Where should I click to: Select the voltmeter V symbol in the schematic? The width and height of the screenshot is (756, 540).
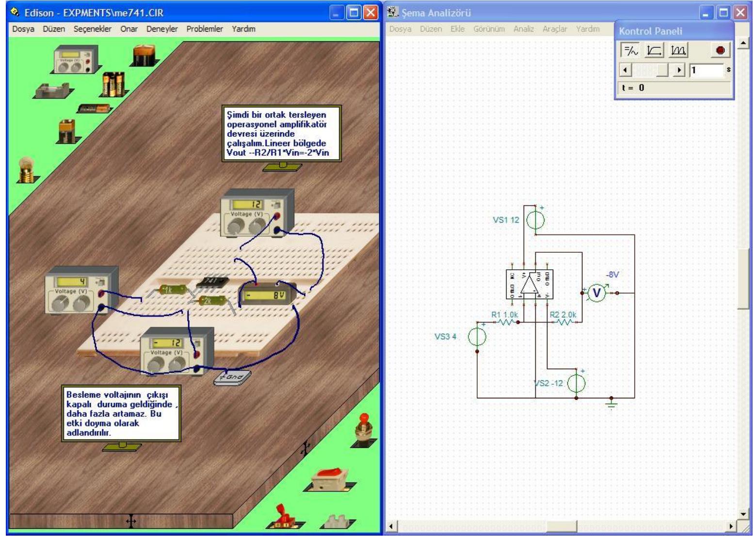coord(597,293)
